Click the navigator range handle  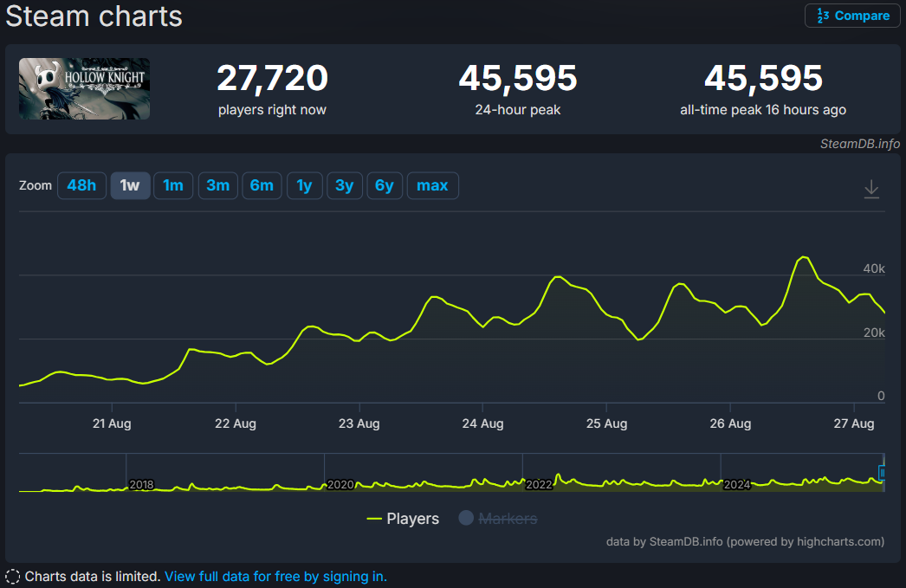click(882, 473)
